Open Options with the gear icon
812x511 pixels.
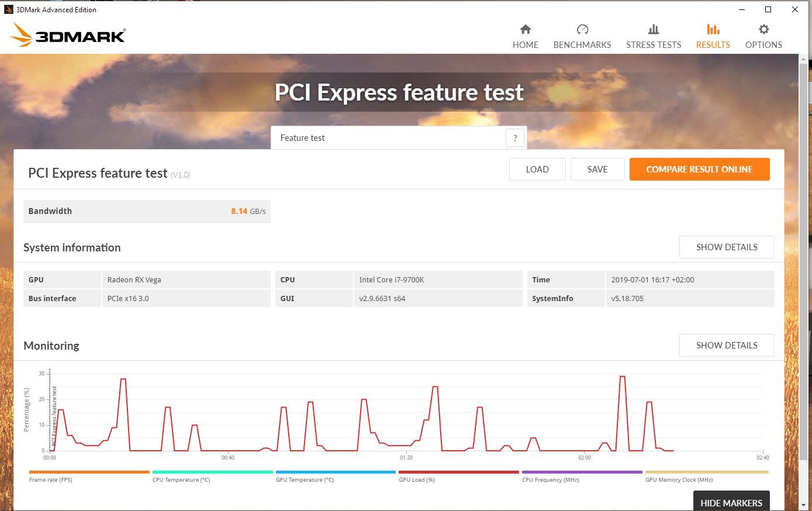(x=763, y=29)
